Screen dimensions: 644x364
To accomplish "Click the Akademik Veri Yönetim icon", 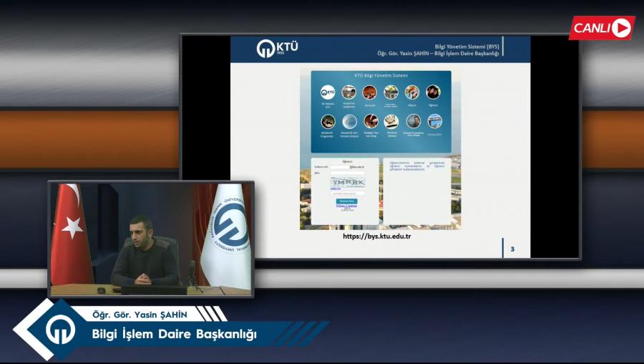I will [x=349, y=121].
